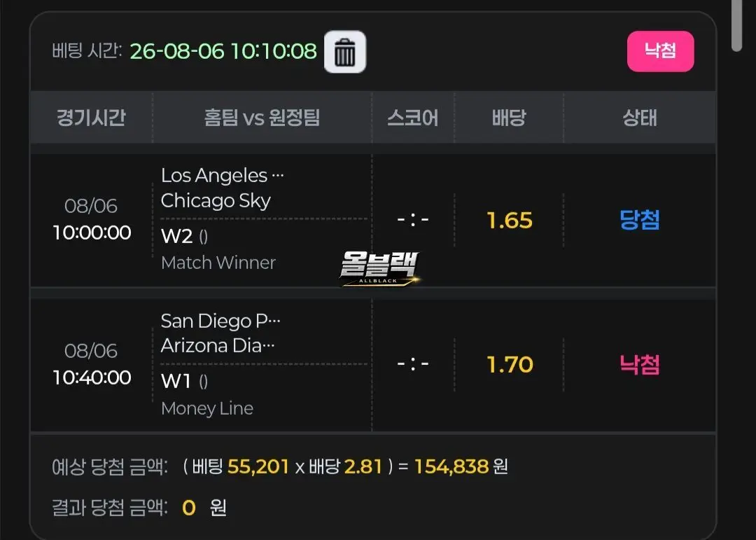
Task: Select the 홈팀 vs 원정팀 column header
Action: click(x=262, y=117)
